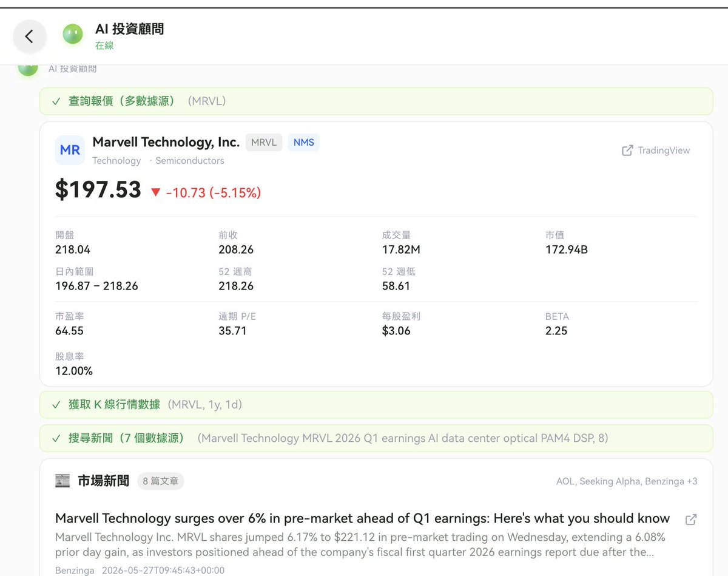This screenshot has width=728, height=576.
Task: Click the 市場新聞 newspaper icon
Action: click(x=62, y=481)
